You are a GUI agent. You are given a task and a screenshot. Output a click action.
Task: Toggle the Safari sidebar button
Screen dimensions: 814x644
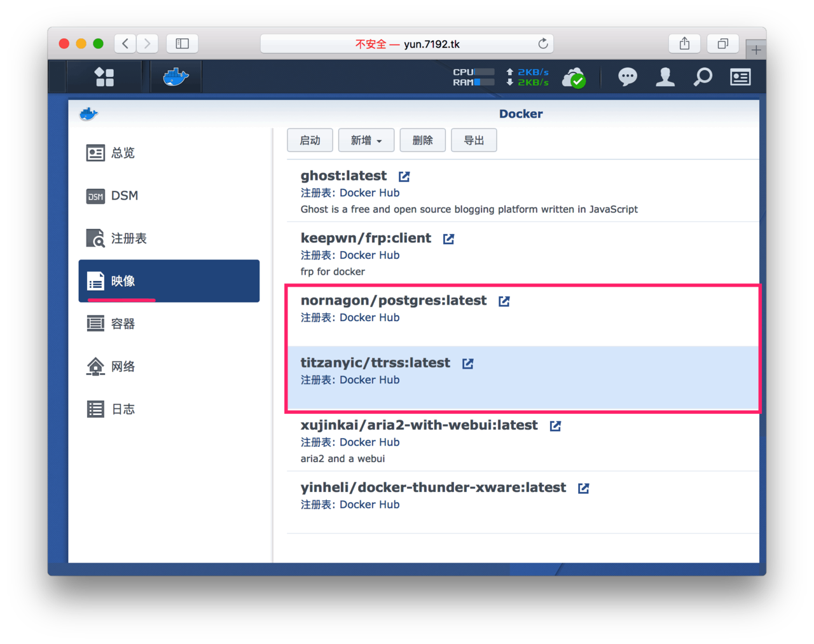pos(183,43)
